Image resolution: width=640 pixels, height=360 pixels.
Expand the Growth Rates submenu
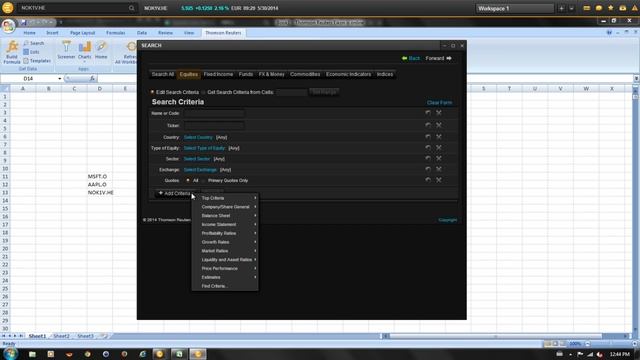(225, 242)
